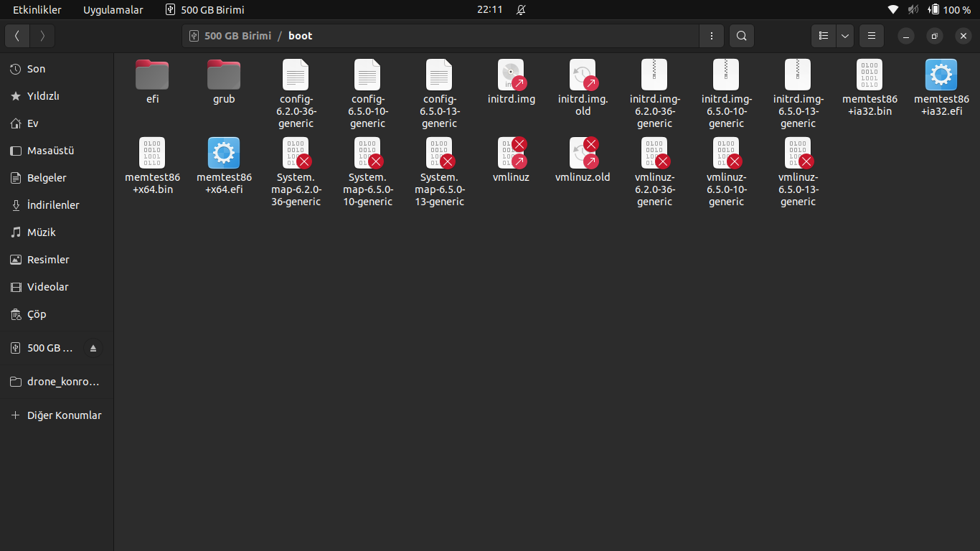Select the initrd.img symlink file
Screen dimensions: 980x551
click(511, 75)
